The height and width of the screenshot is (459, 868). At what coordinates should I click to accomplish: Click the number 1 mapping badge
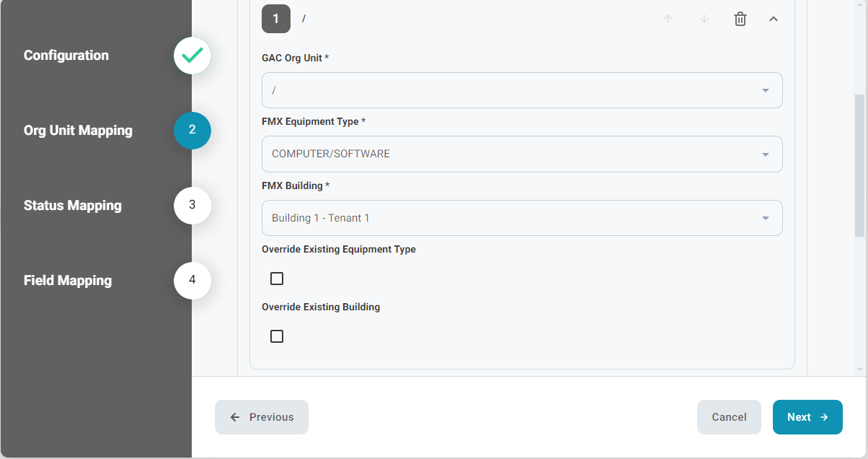pos(276,19)
